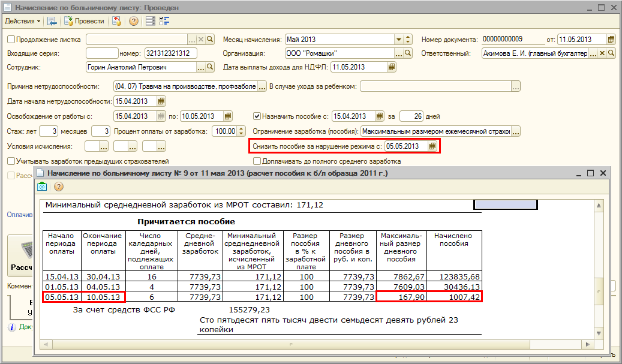This screenshot has height=364, width=622.
Task: Open calendar for Снизить пособие за нарушение date
Action: pos(433,146)
